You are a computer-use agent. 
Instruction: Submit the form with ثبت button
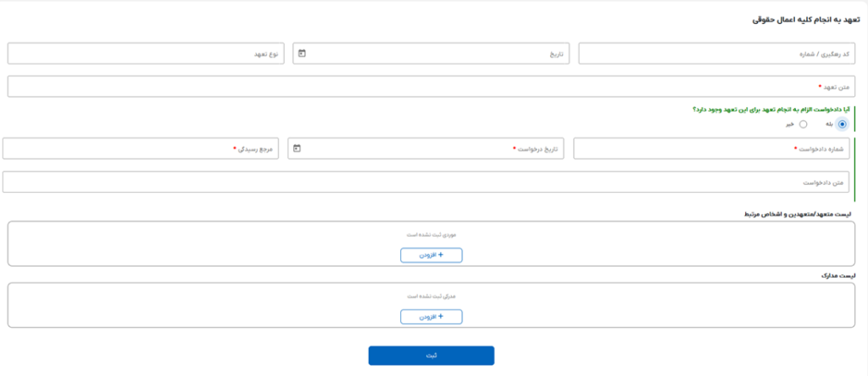pos(431,356)
